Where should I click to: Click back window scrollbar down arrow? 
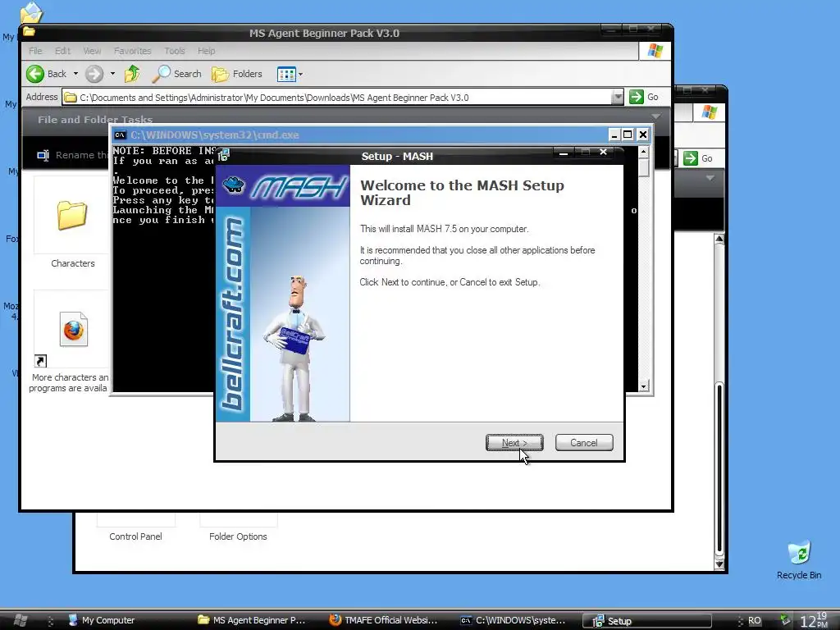tap(719, 564)
